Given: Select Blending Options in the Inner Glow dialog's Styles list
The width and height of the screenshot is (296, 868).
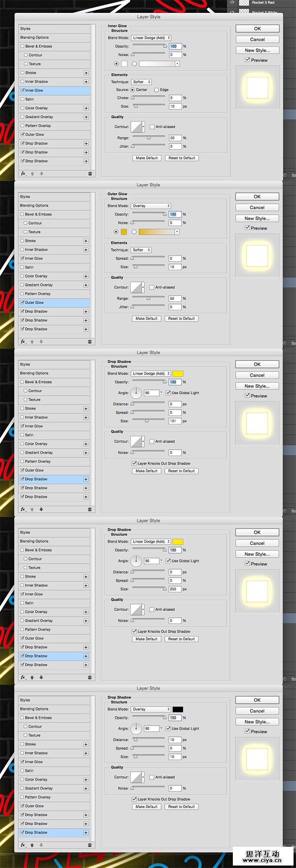Looking at the screenshot, I should (x=35, y=38).
